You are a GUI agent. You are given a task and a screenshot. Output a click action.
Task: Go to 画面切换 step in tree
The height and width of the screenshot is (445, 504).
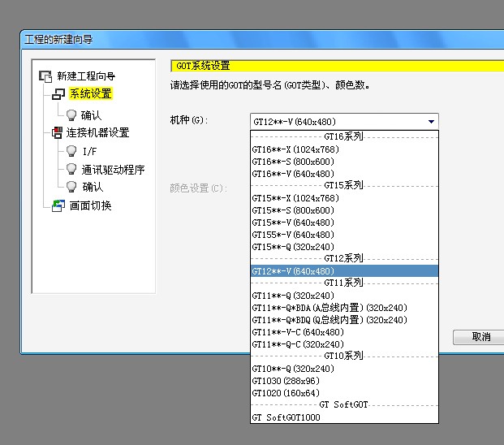[90, 205]
